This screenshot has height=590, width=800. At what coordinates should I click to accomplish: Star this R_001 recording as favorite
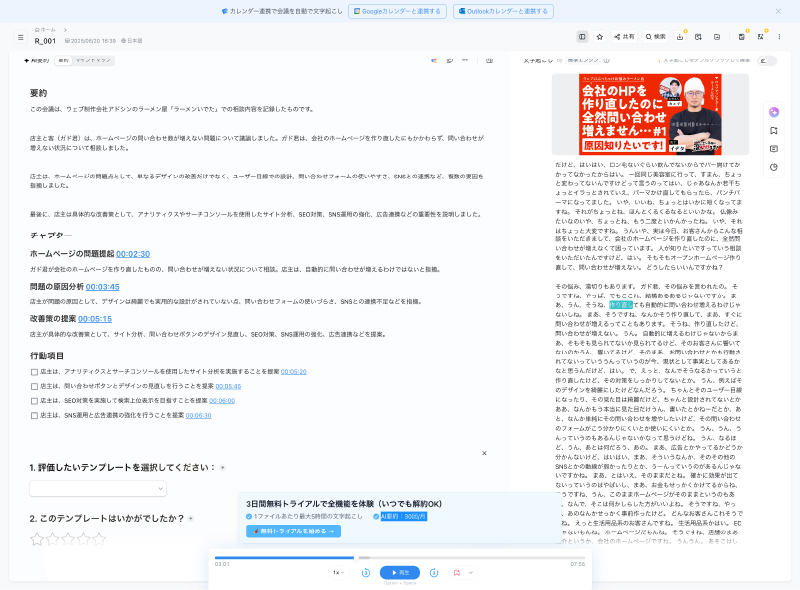click(x=600, y=37)
